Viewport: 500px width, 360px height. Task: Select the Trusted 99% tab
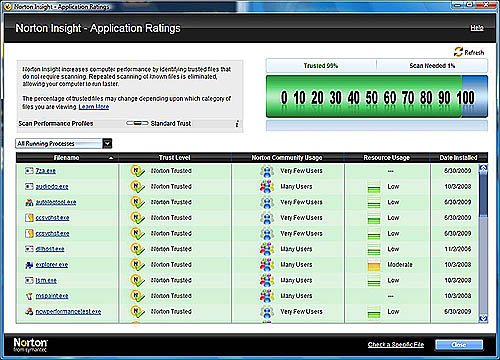coord(321,66)
